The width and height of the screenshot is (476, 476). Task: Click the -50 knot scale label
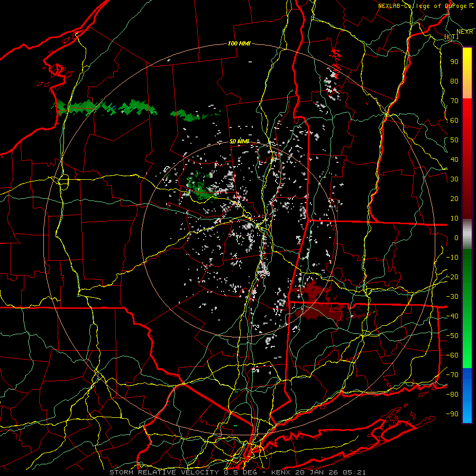(452, 336)
